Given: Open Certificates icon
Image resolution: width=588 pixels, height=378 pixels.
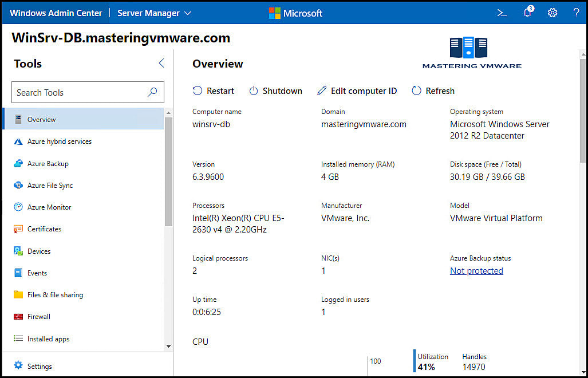Looking at the screenshot, I should tap(18, 229).
